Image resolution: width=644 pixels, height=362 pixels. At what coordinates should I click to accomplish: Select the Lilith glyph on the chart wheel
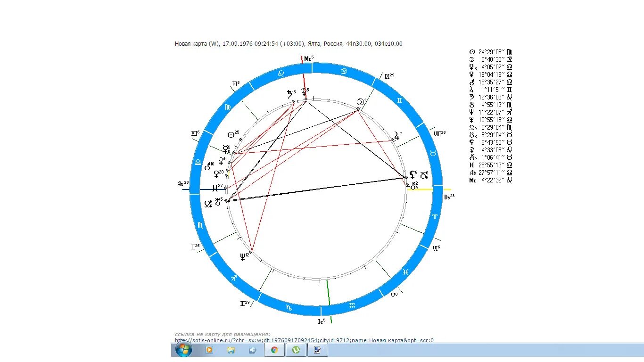(x=412, y=174)
